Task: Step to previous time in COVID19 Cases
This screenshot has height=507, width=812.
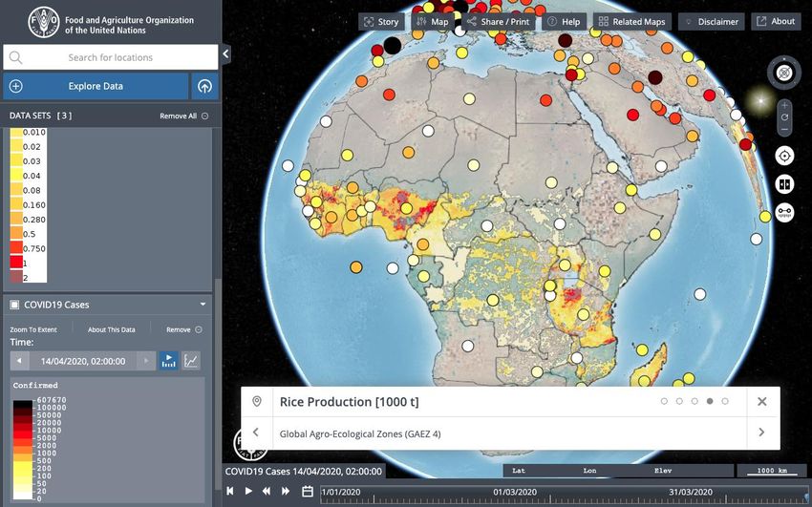Action: coord(20,361)
